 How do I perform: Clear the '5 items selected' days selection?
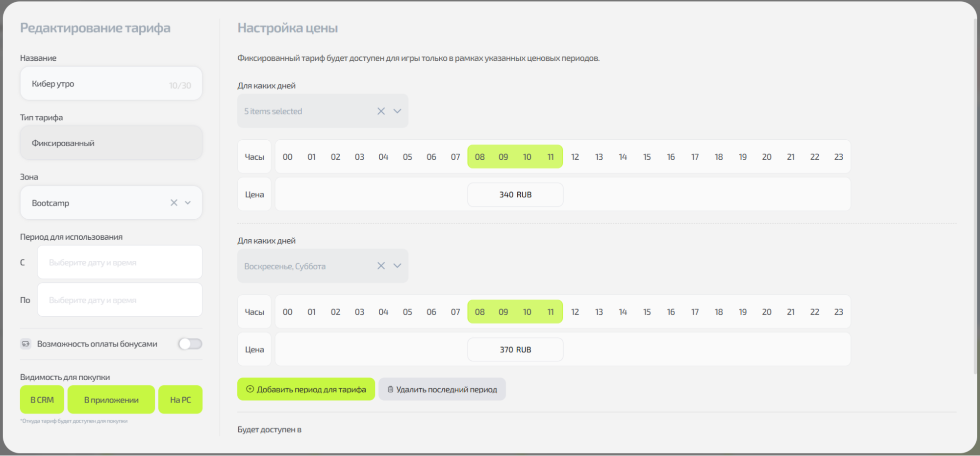point(381,111)
